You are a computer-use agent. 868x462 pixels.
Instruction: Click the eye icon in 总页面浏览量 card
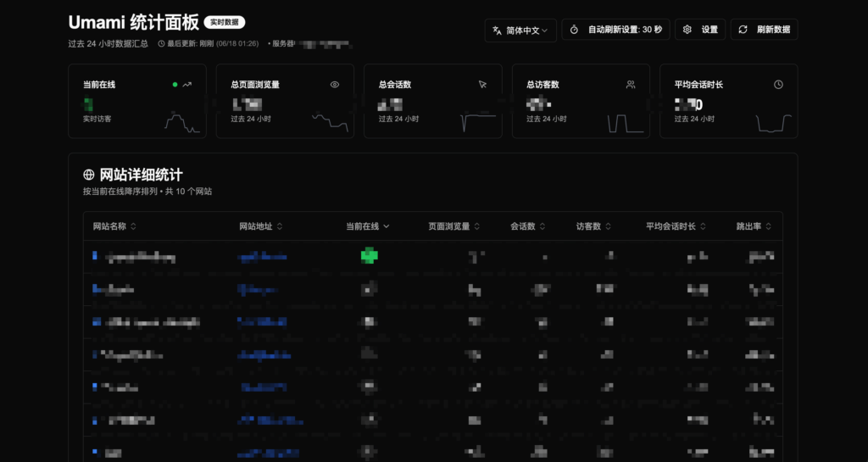click(335, 85)
